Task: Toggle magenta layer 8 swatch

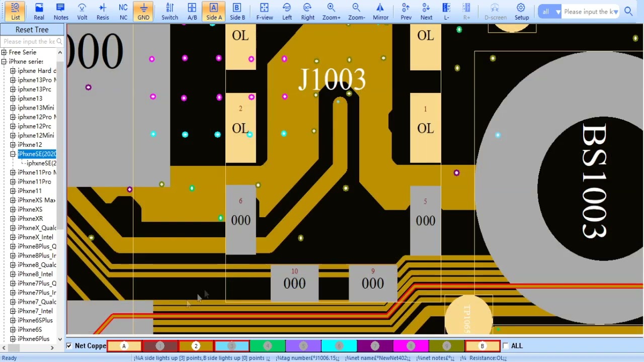Action: coord(411,346)
